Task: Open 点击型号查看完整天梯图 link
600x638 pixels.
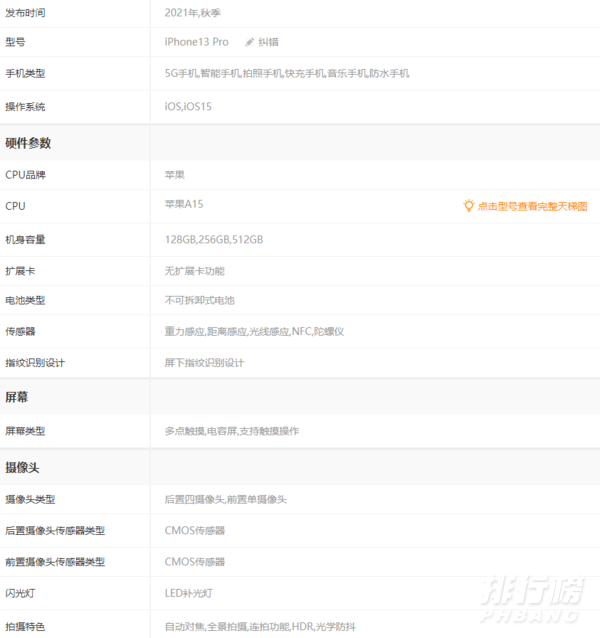Action: coord(532,206)
